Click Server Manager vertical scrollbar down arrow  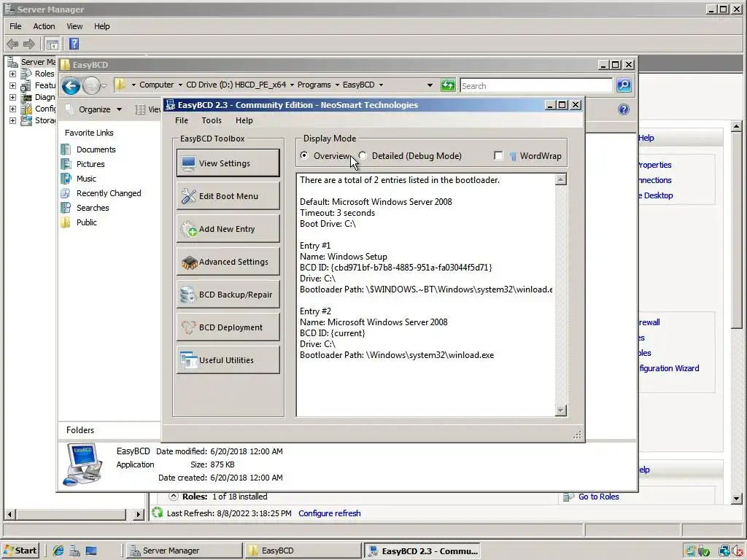point(736,499)
